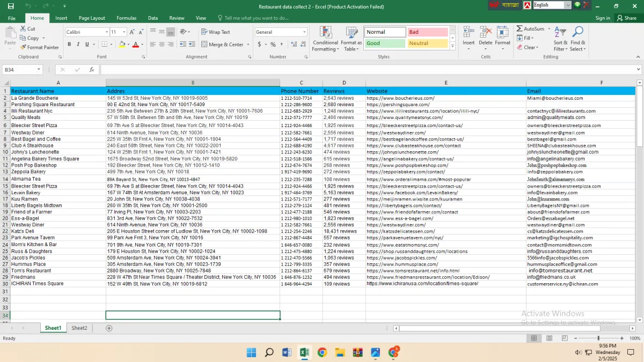Image resolution: width=644 pixels, height=362 pixels.
Task: Click the Orientation text angle icon
Action: point(184,32)
